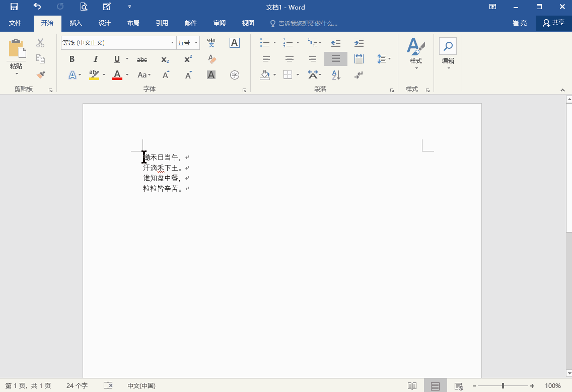Click the zoom slider handle
572x392 pixels.
[503, 386]
